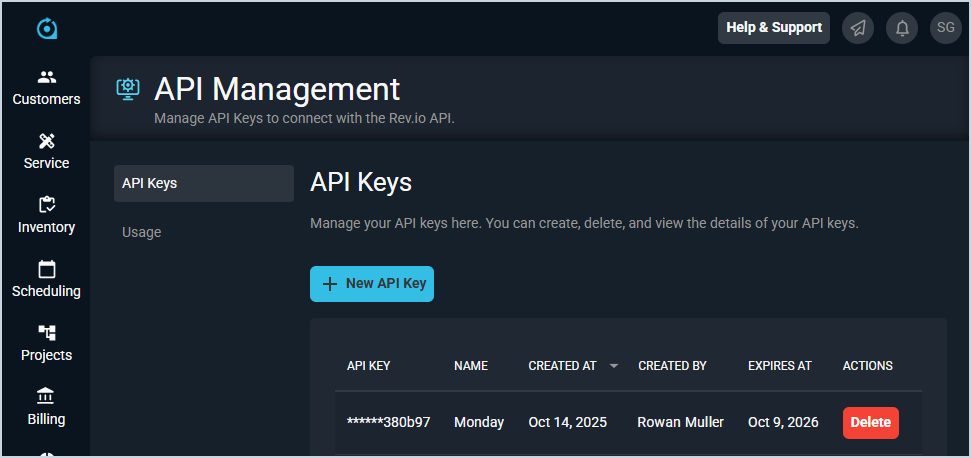Click the paper plane send icon
The image size is (971, 458).
point(858,28)
